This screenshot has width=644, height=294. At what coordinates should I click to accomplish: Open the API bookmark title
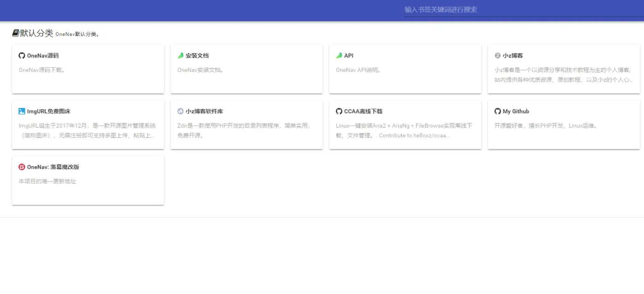tap(349, 55)
